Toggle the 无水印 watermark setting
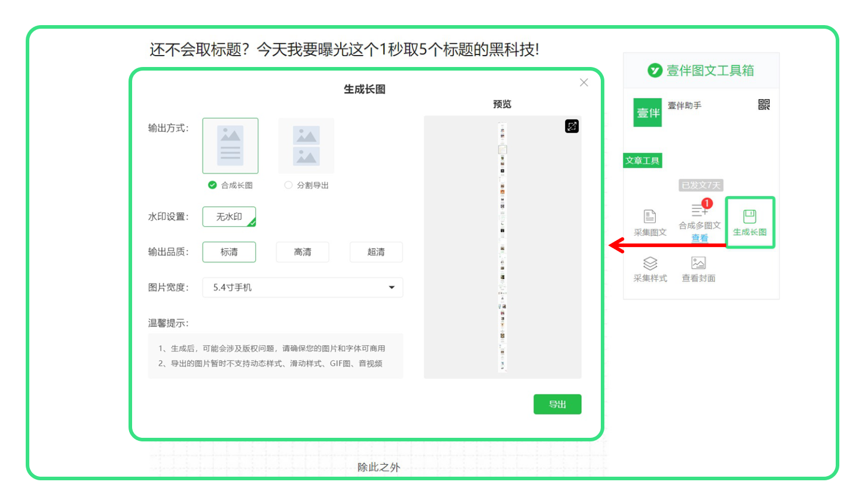Screen dimensions: 868x503 point(229,217)
